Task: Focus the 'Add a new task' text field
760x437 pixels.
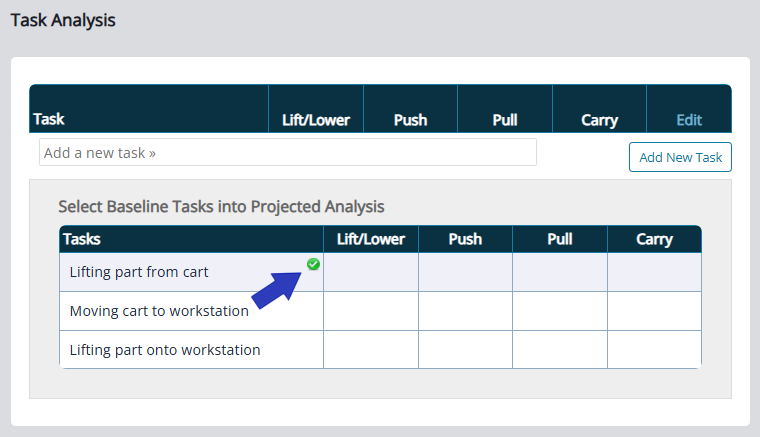Action: coord(288,153)
